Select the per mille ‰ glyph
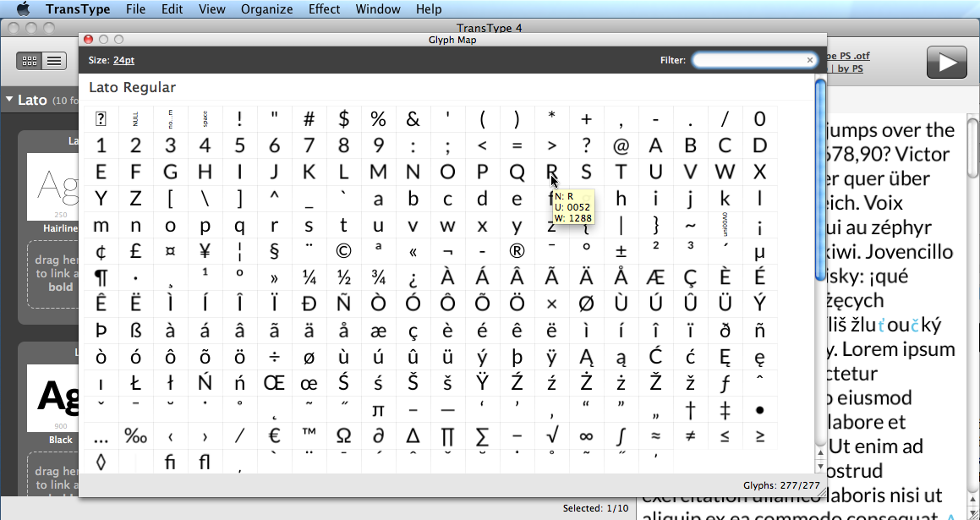The width and height of the screenshot is (980, 520). [135, 436]
